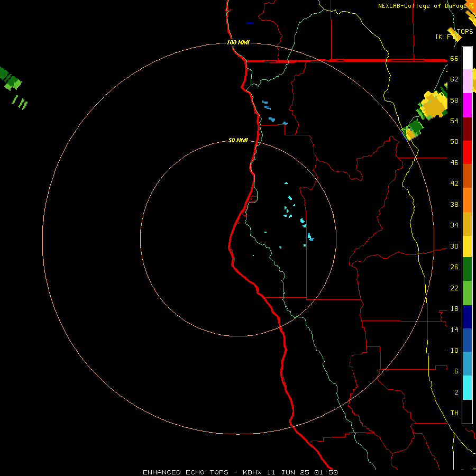Screen dimensions: 476x476
Task: Click the white swatch at top of scale
Action: pos(467,58)
